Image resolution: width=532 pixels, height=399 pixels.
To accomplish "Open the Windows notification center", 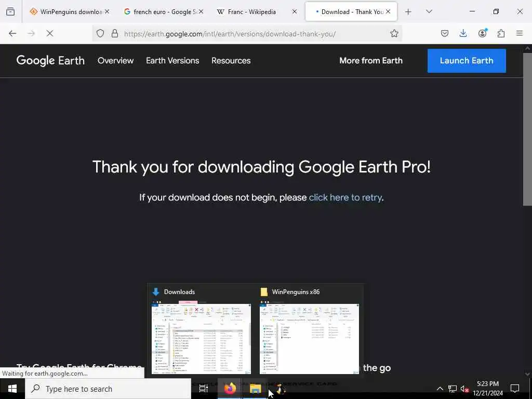I will (x=515, y=389).
